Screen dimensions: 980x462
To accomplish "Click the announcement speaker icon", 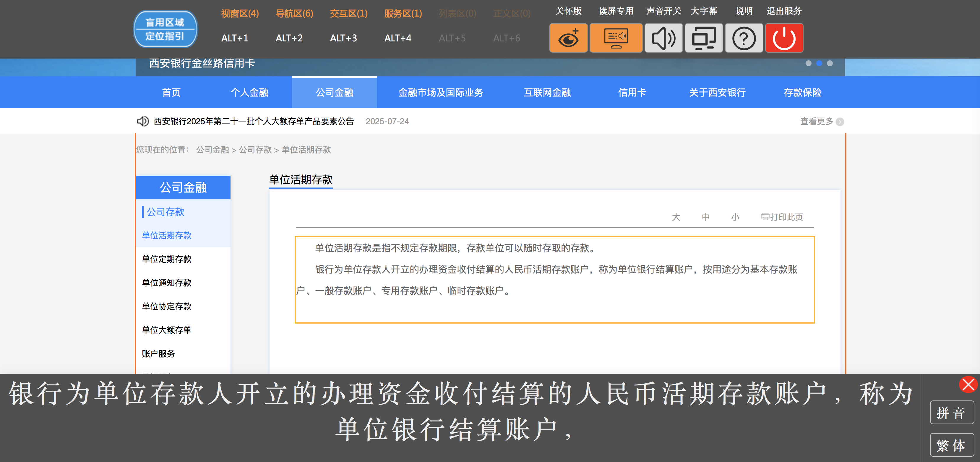I will (x=143, y=121).
